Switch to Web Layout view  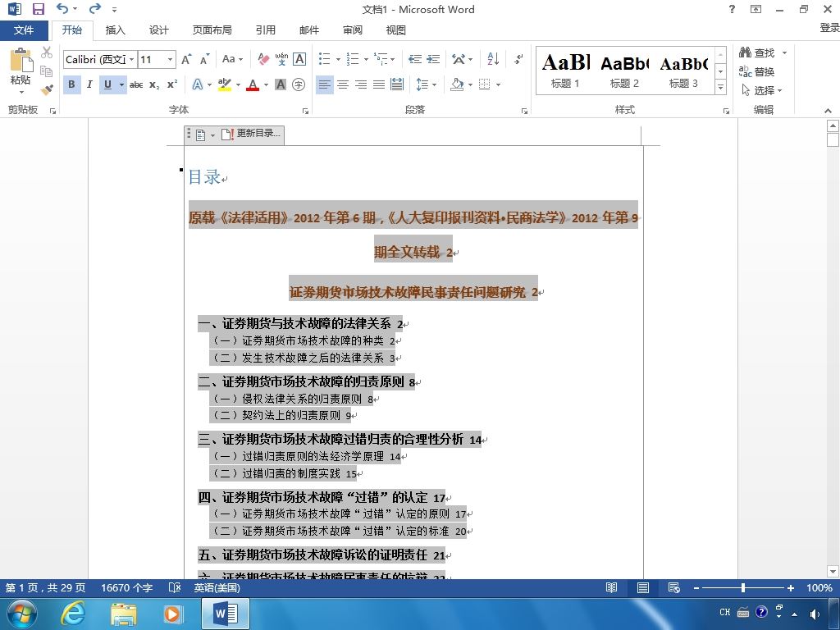674,587
